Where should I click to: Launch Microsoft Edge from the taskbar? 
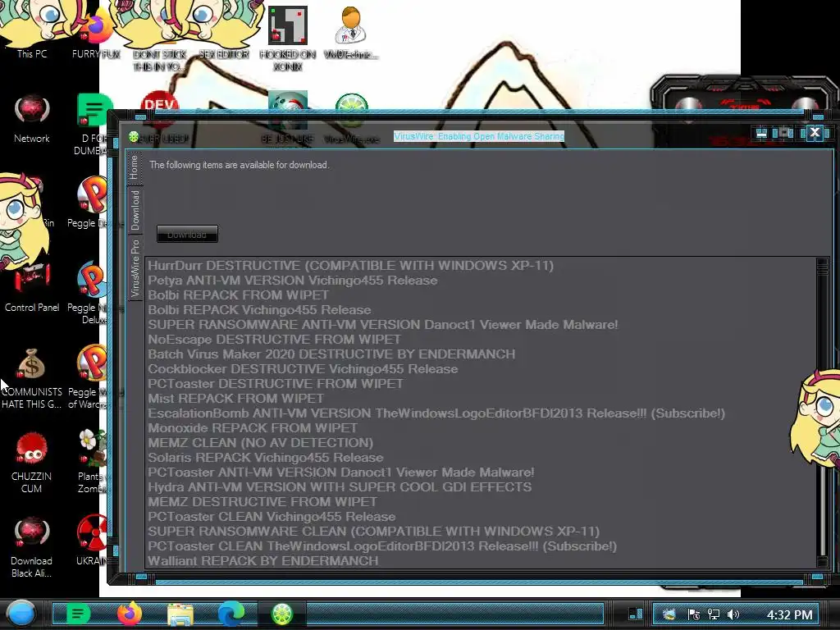click(x=231, y=614)
